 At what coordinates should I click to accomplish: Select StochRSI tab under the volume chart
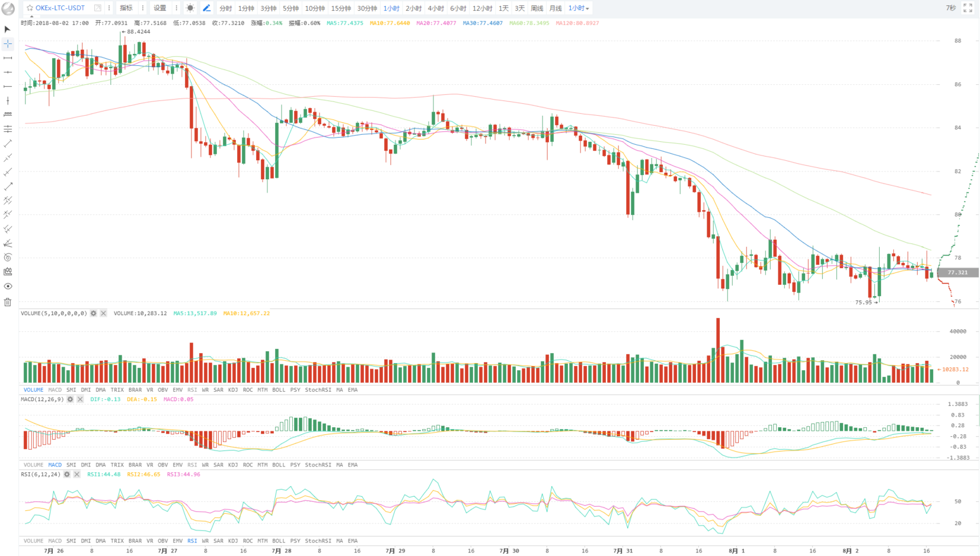(x=318, y=390)
